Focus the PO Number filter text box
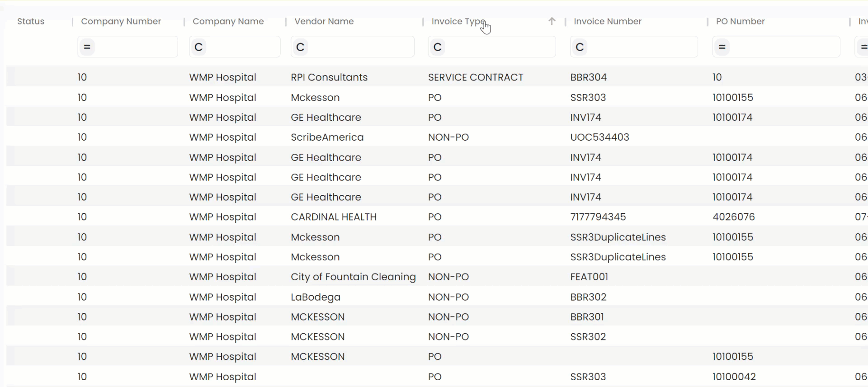 [776, 47]
